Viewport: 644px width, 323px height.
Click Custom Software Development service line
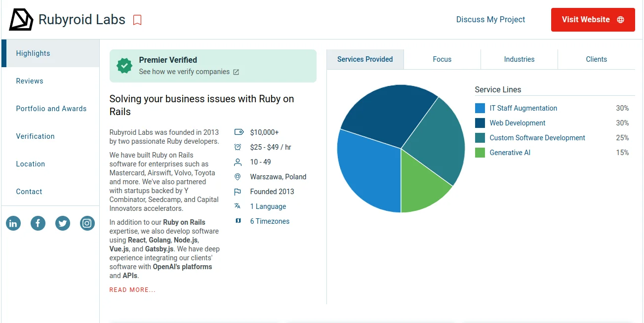[537, 138]
